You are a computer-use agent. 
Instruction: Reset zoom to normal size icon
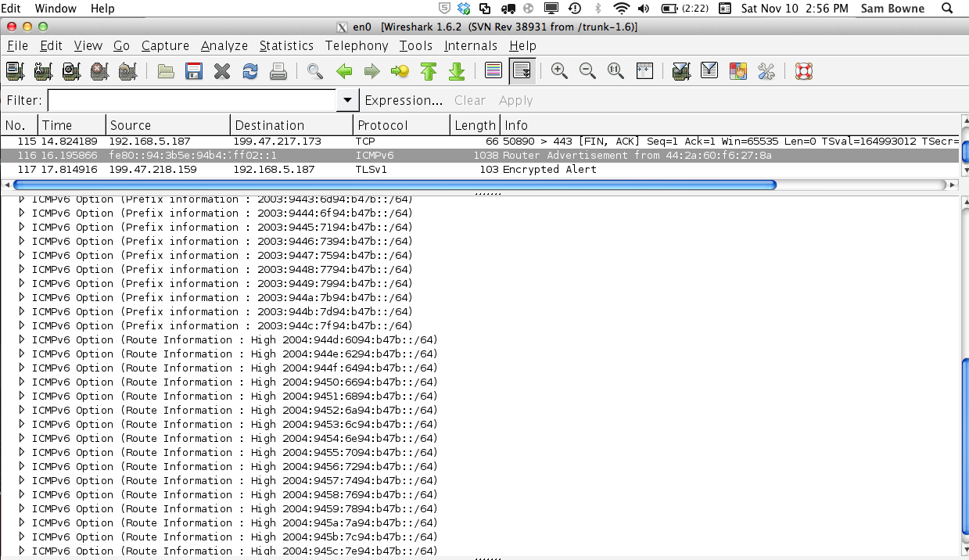coord(615,72)
